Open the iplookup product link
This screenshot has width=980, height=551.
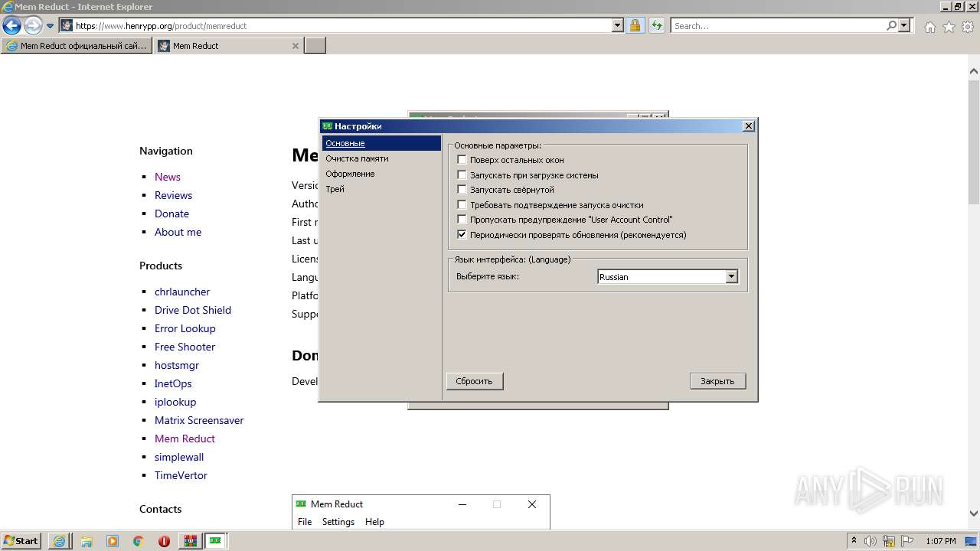tap(175, 402)
